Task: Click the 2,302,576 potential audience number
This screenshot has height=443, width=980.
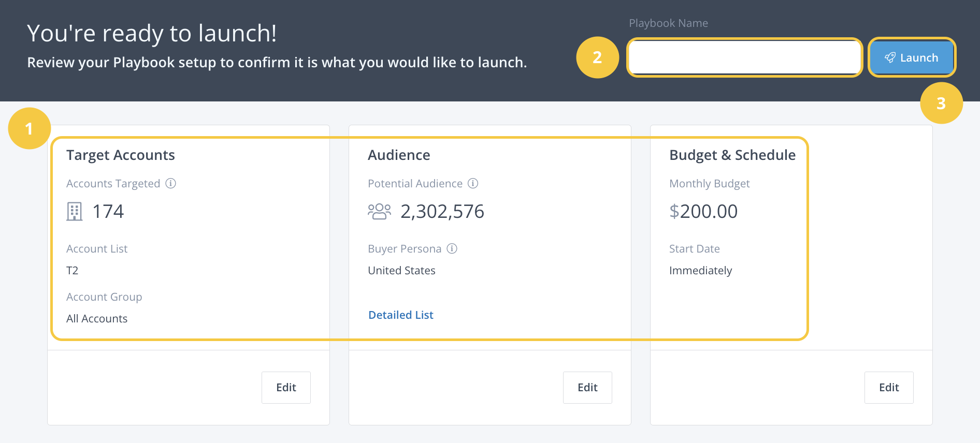Action: pyautogui.click(x=442, y=211)
